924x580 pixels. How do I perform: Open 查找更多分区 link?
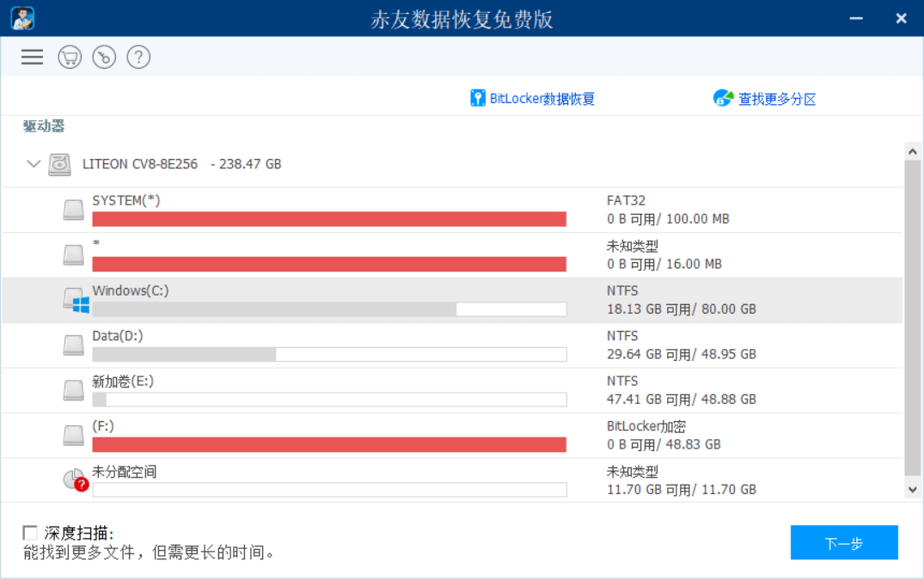point(777,99)
